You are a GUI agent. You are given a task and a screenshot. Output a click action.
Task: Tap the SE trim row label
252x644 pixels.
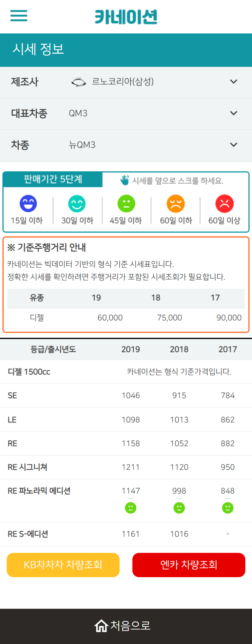[x=13, y=396]
